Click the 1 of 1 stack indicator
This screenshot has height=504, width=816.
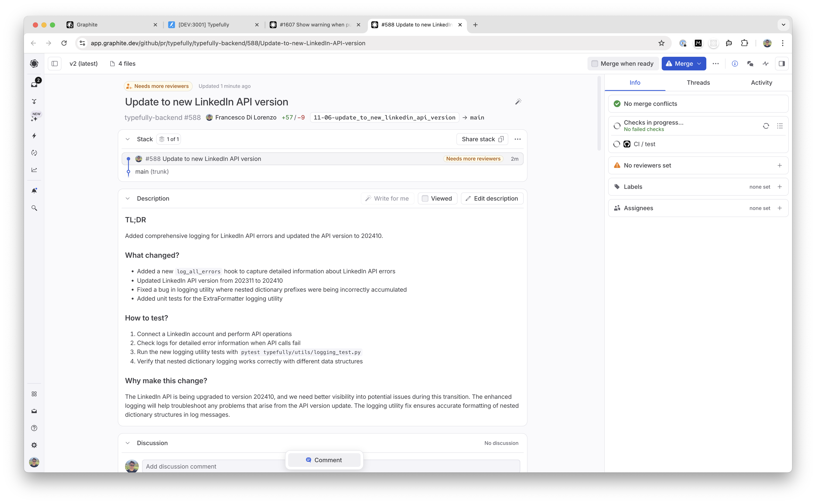tap(169, 139)
